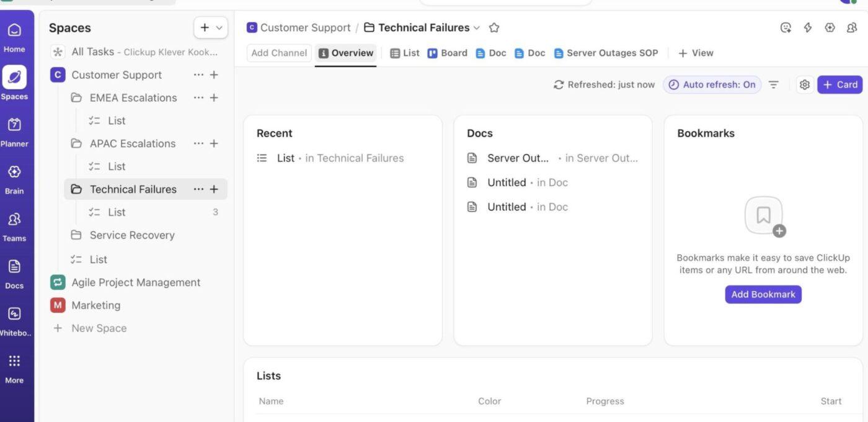Switch to the Board tab
Screen dimensions: 868x422
click(x=448, y=53)
